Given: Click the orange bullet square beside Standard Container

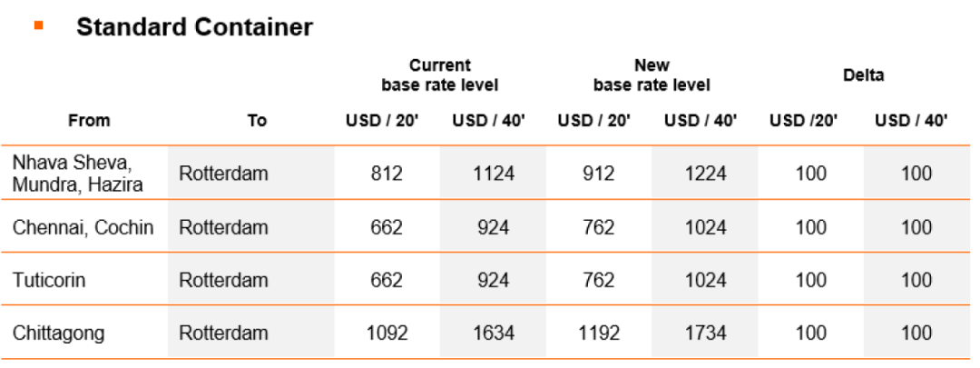Looking at the screenshot, I should [39, 25].
